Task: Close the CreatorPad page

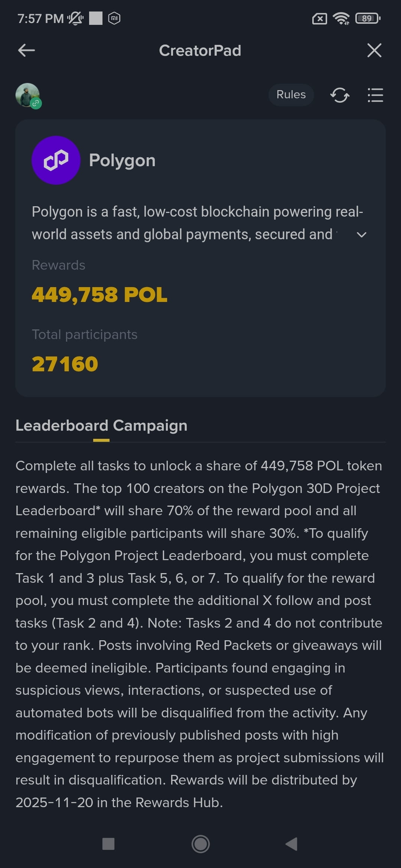Action: pos(374,50)
